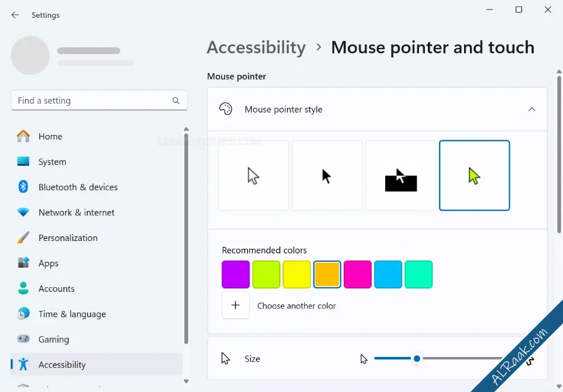
Task: Click the Accessibility breadcrumb link
Action: pyautogui.click(x=257, y=47)
